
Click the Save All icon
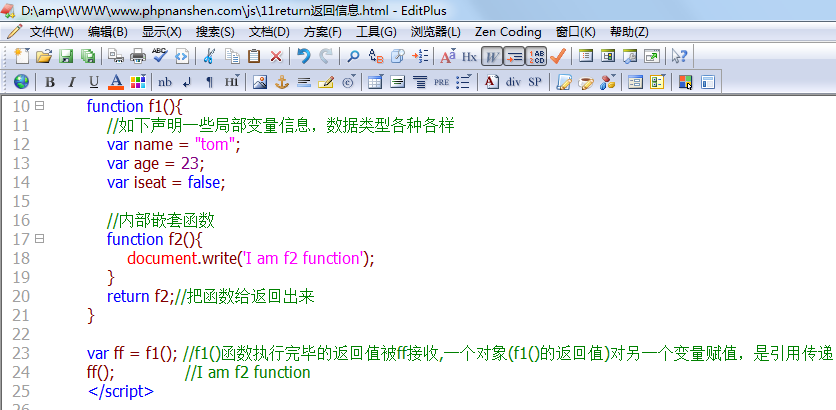[87, 56]
